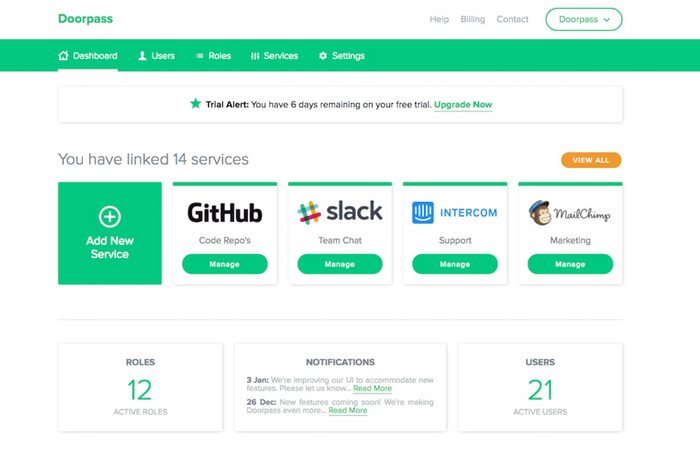Click the house icon next to Dashboard
The image size is (700, 467).
pyautogui.click(x=64, y=56)
